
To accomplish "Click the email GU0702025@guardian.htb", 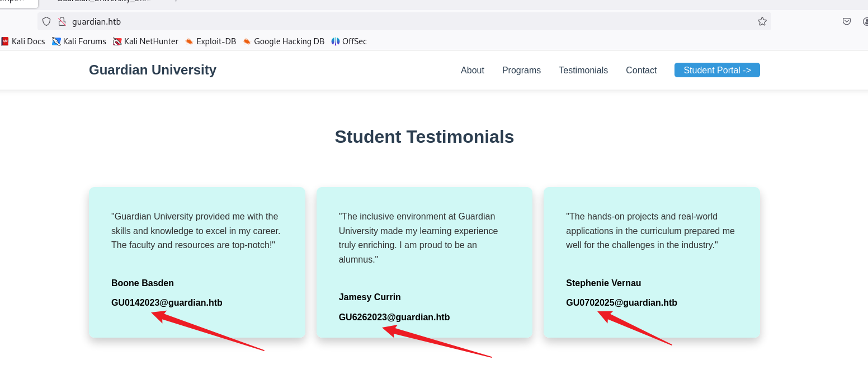I will coord(621,302).
